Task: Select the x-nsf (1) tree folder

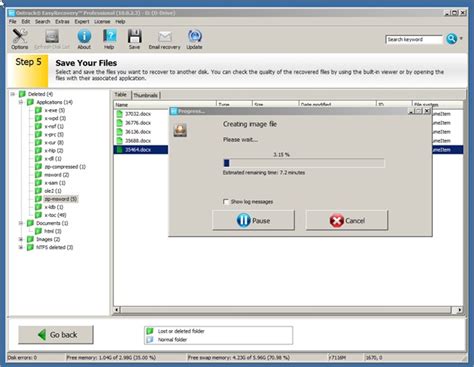Action: coord(54,126)
